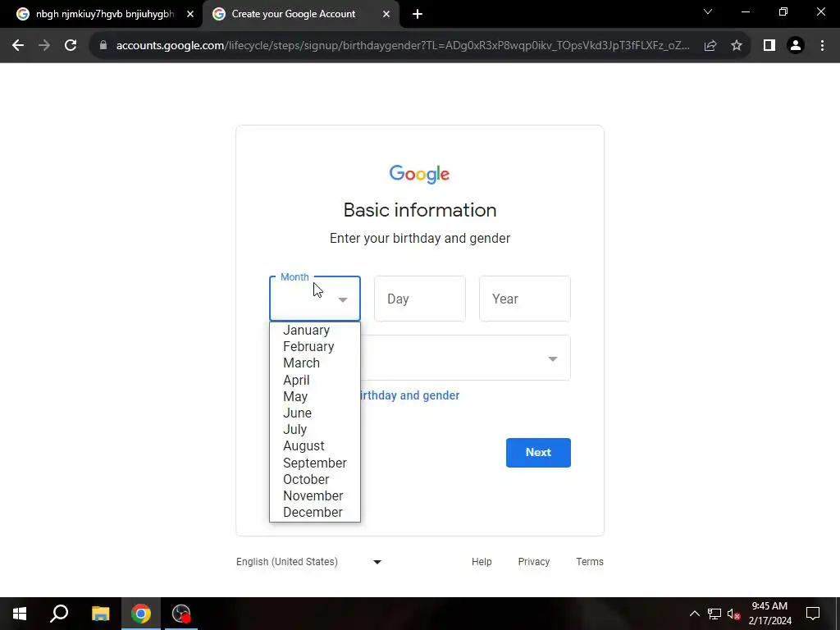Reload the current page
This screenshot has width=840, height=630.
click(x=71, y=46)
